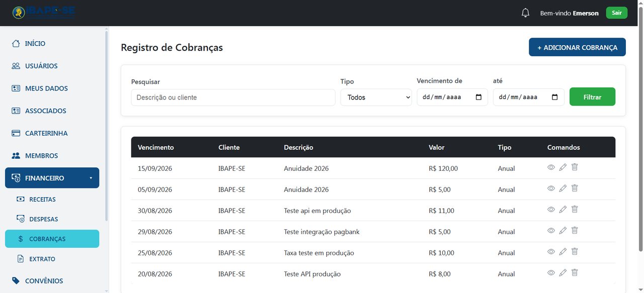Edit the 15/09/2026 Anuidade 2026 charge

(563, 167)
